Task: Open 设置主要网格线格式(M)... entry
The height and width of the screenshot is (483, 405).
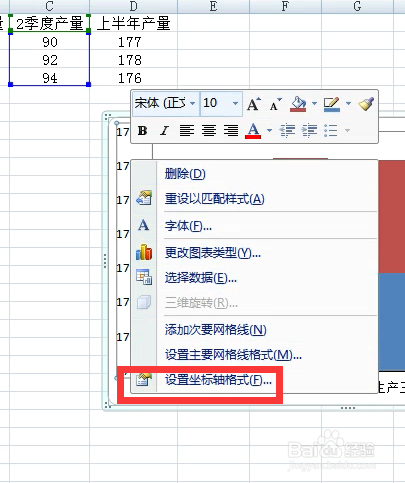Action: tap(255, 355)
